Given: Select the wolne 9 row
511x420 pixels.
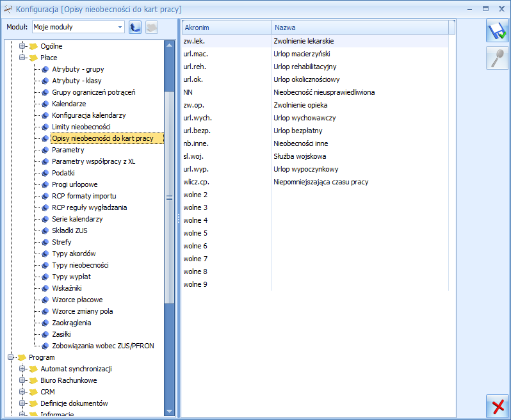Looking at the screenshot, I should point(315,284).
